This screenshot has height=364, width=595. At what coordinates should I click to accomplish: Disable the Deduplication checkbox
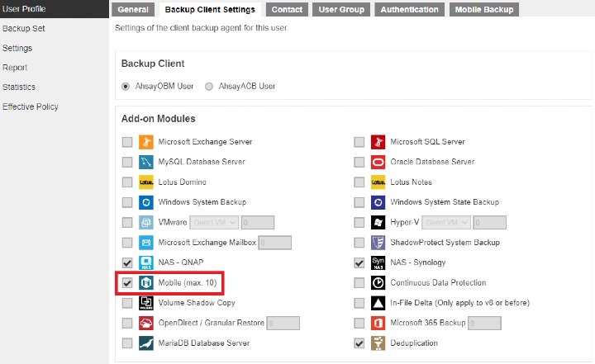click(359, 343)
